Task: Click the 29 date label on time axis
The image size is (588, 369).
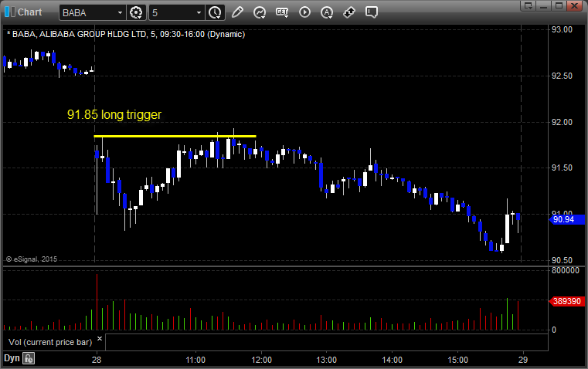Action: tap(523, 360)
